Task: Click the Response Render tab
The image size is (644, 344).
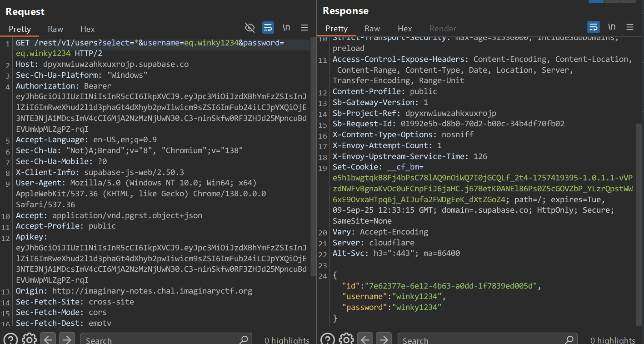Action: click(443, 29)
